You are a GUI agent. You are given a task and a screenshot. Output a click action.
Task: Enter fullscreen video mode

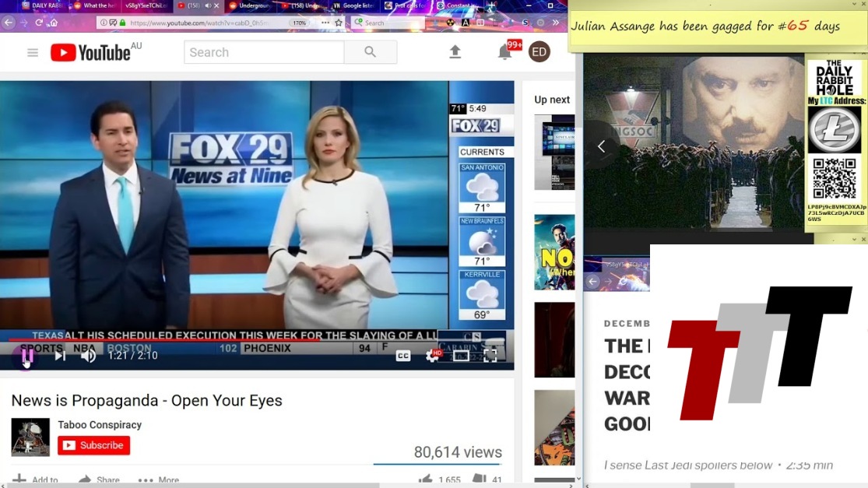click(x=490, y=356)
